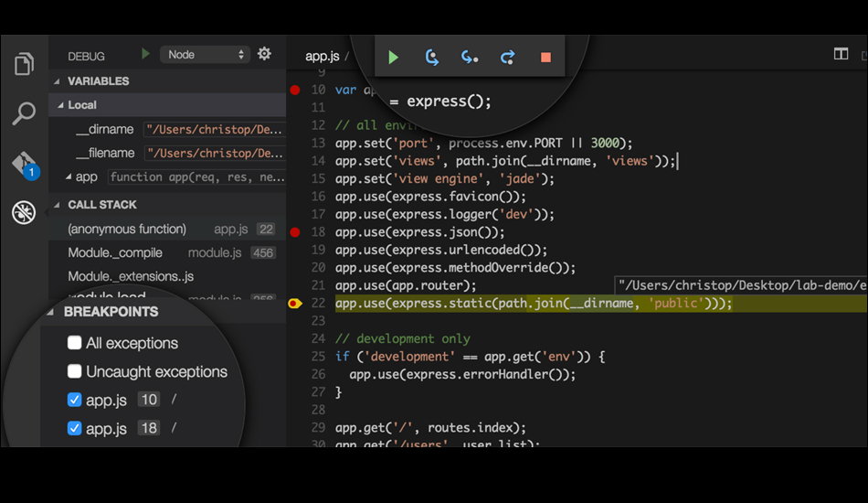The image size is (868, 503).
Task: Collapse the Breakpoints section
Action: pos(51,312)
